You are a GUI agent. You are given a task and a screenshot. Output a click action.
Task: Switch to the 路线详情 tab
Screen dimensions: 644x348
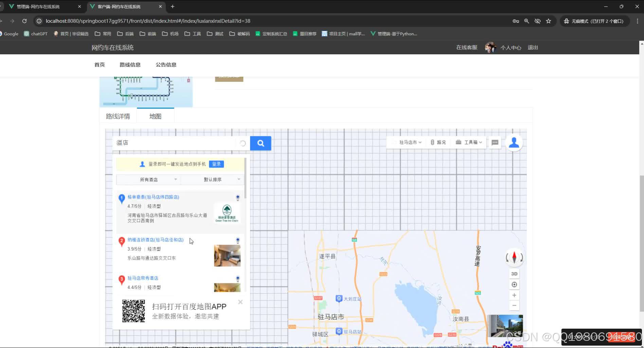[x=118, y=116]
